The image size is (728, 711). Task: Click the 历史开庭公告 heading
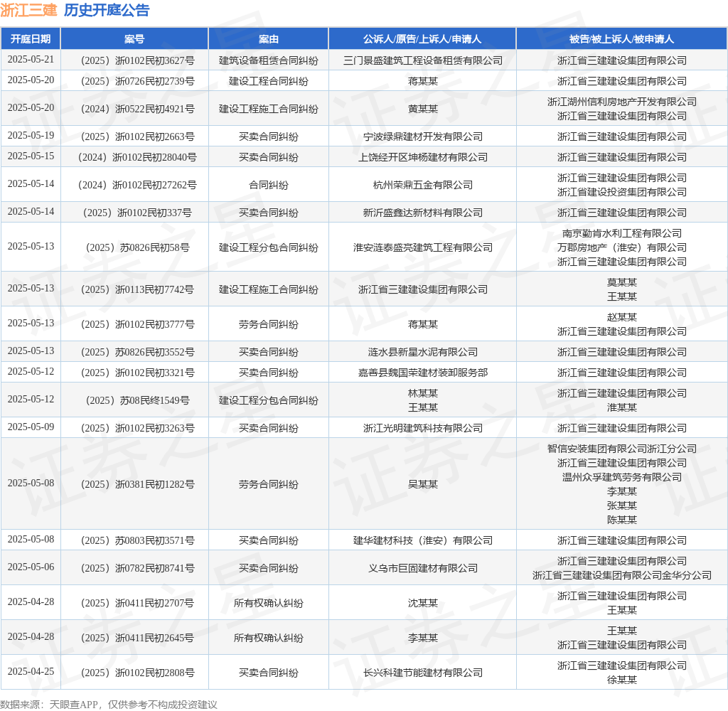[107, 10]
